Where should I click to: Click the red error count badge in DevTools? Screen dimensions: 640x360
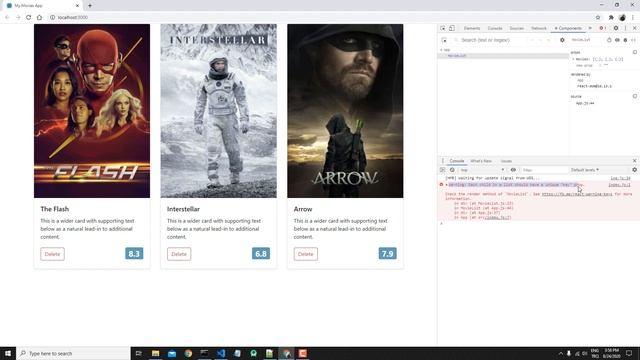pyautogui.click(x=602, y=28)
